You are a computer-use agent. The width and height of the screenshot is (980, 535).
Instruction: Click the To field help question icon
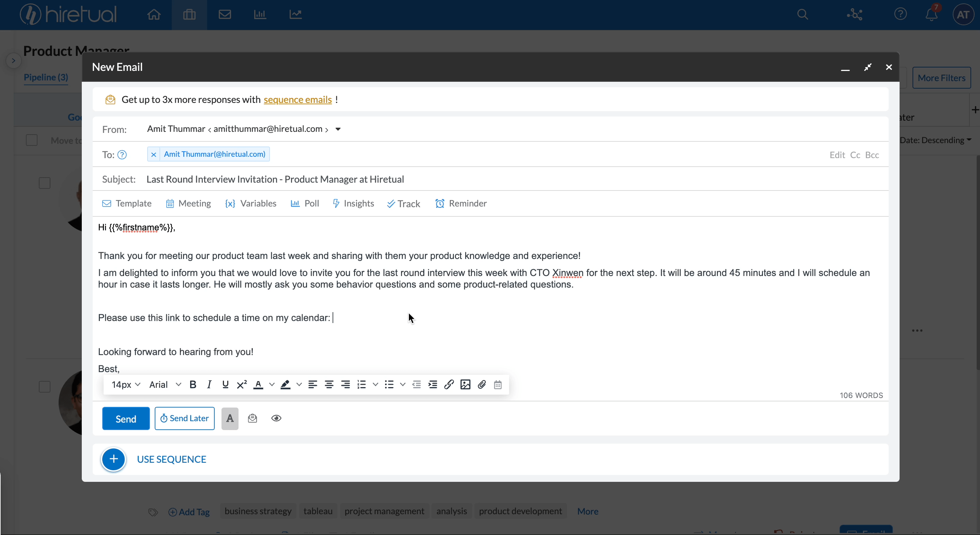[x=122, y=154]
